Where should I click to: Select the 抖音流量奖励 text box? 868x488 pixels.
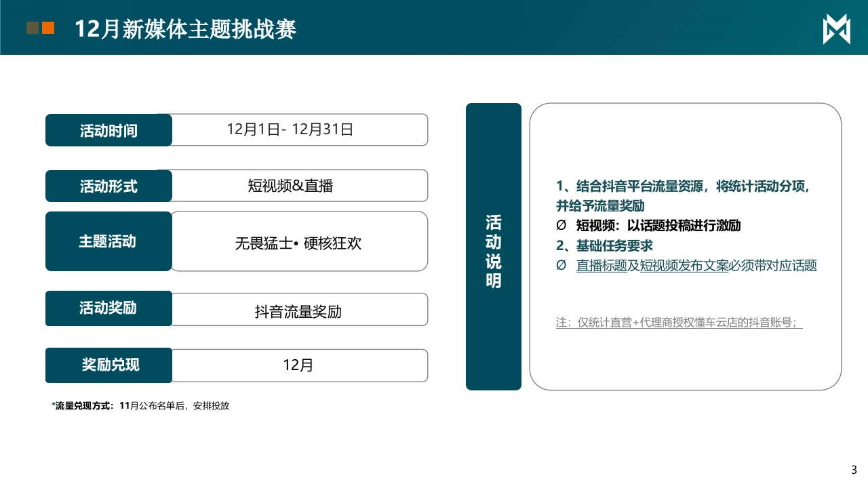pyautogui.click(x=298, y=310)
